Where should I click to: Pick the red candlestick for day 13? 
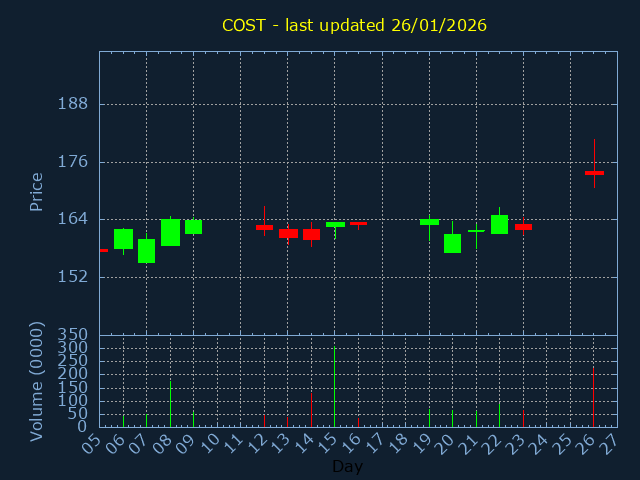[x=288, y=233]
